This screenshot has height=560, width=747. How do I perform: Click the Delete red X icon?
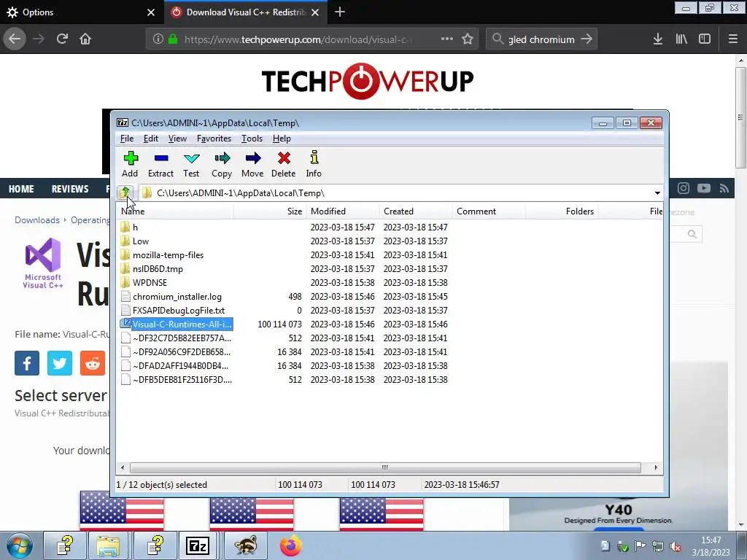[284, 164]
